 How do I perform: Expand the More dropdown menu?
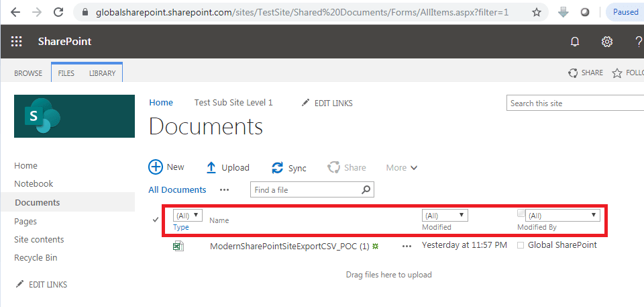click(402, 167)
